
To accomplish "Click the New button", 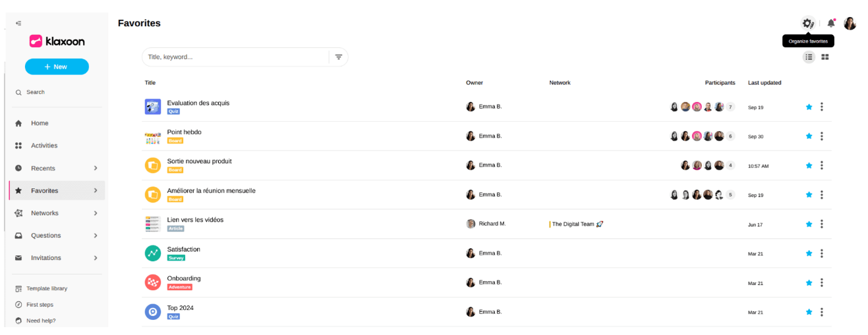I will pyautogui.click(x=57, y=66).
